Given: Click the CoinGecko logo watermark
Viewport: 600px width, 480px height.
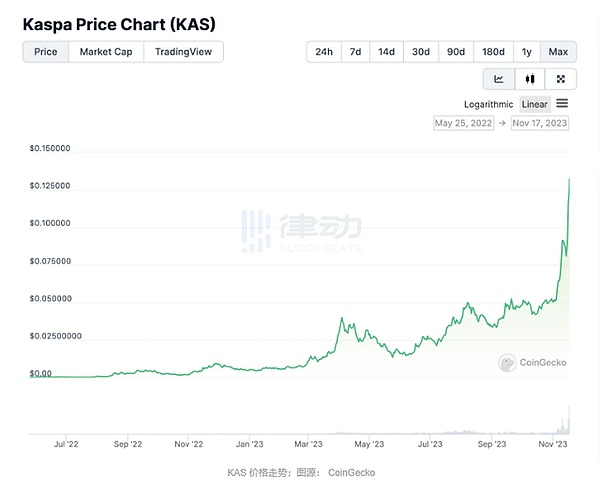Looking at the screenshot, I should pyautogui.click(x=533, y=362).
